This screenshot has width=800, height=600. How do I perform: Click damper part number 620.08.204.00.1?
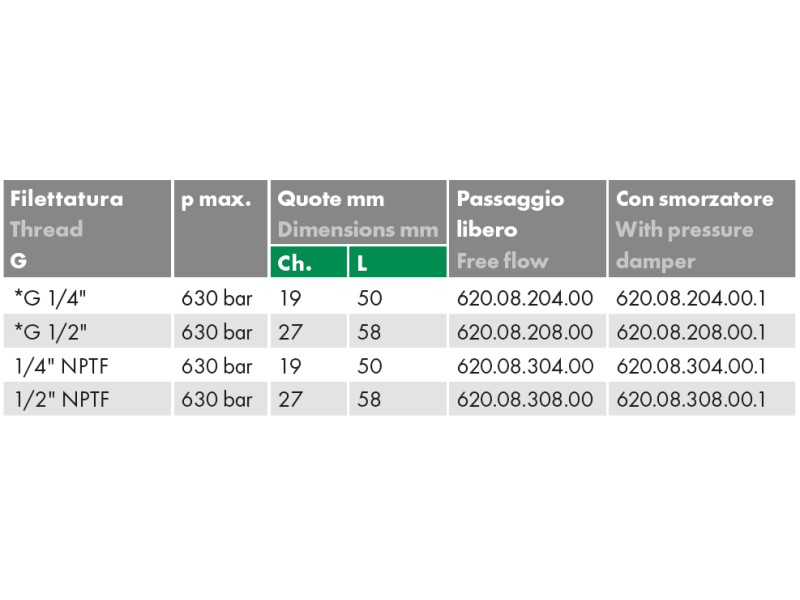[x=691, y=298]
